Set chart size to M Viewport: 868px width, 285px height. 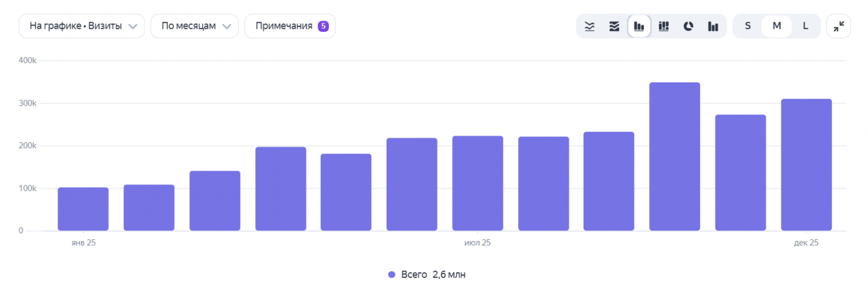click(x=777, y=26)
